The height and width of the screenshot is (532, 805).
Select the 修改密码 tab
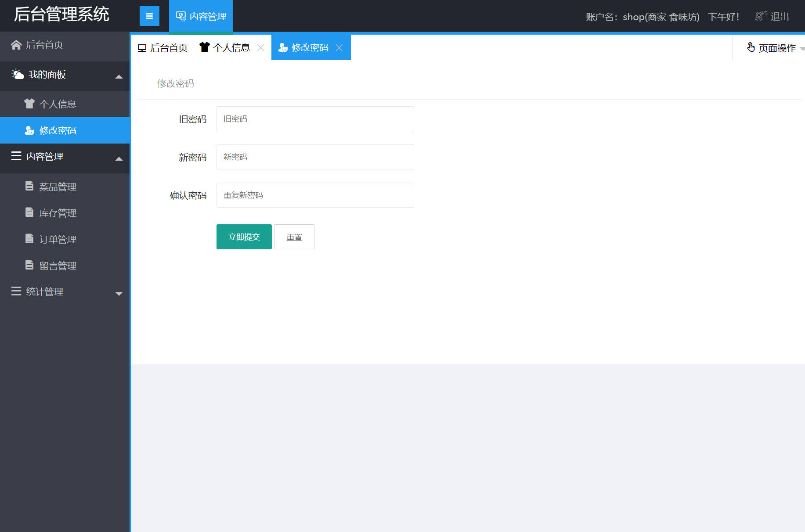[x=311, y=47]
